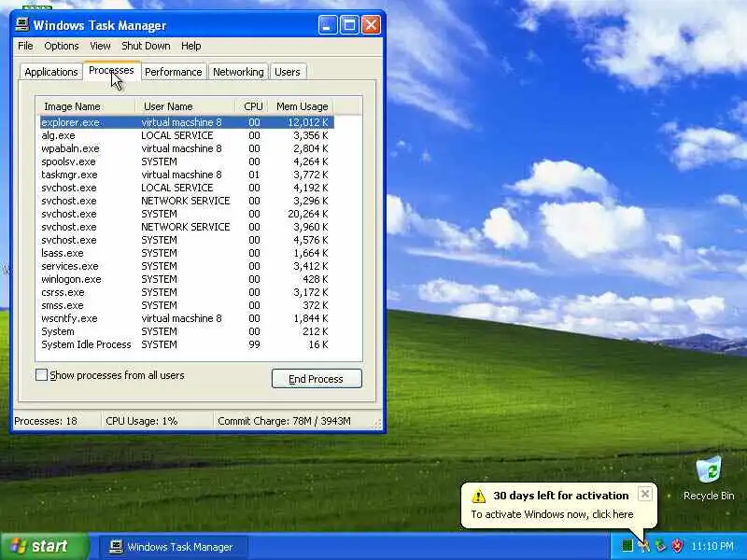The width and height of the screenshot is (747, 560).
Task: Select the services.exe process
Action: point(187,266)
